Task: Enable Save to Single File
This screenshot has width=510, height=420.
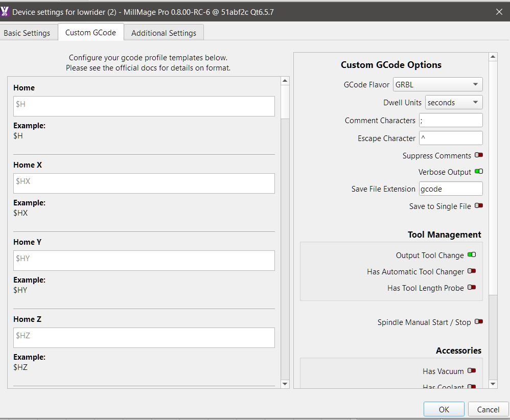Action: click(x=478, y=206)
